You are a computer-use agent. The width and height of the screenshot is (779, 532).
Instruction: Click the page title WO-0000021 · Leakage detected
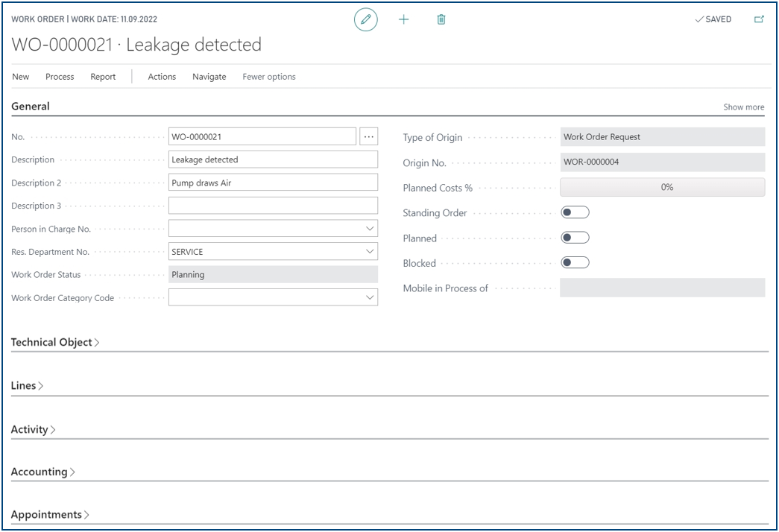click(x=136, y=45)
